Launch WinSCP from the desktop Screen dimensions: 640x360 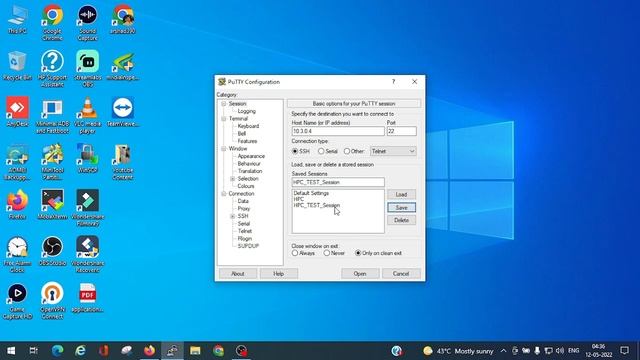click(87, 158)
